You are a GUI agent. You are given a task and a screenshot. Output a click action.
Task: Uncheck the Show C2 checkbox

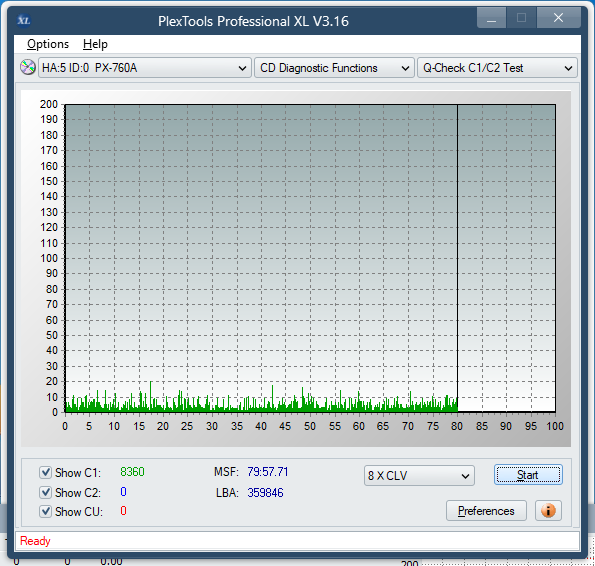(x=46, y=492)
